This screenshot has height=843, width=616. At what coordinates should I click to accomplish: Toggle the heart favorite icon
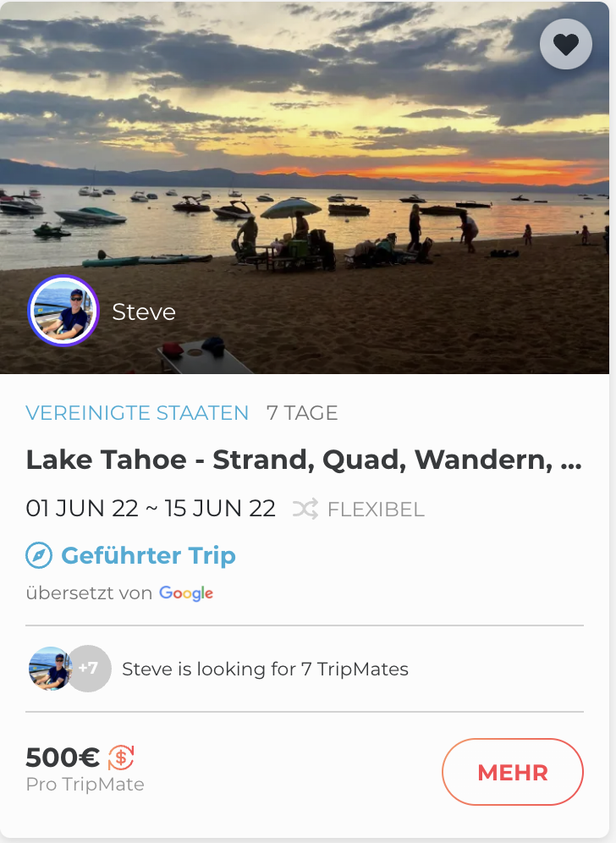(565, 44)
